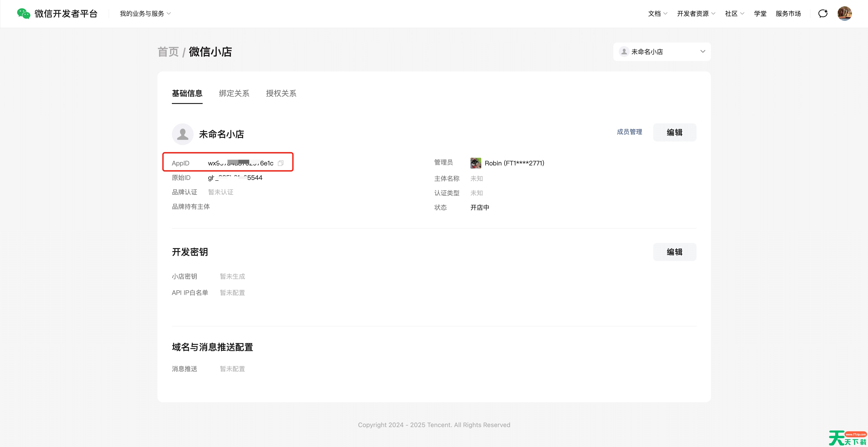Image resolution: width=868 pixels, height=447 pixels.
Task: Switch to the 绑定关系 tab
Action: point(234,94)
